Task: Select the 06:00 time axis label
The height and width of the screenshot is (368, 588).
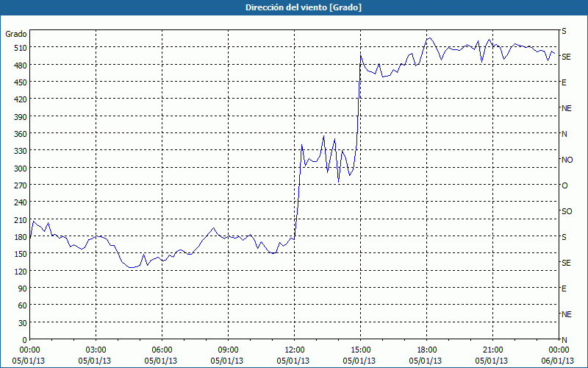Action: [x=162, y=350]
